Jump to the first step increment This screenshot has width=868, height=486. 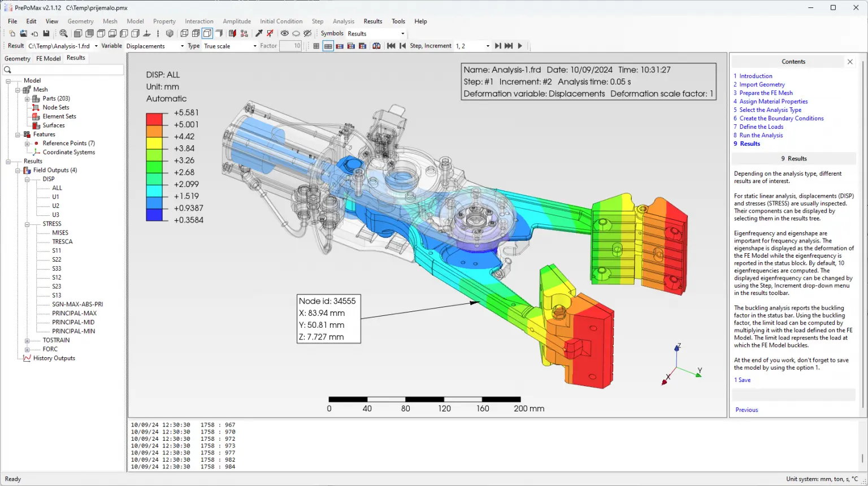pyautogui.click(x=390, y=46)
